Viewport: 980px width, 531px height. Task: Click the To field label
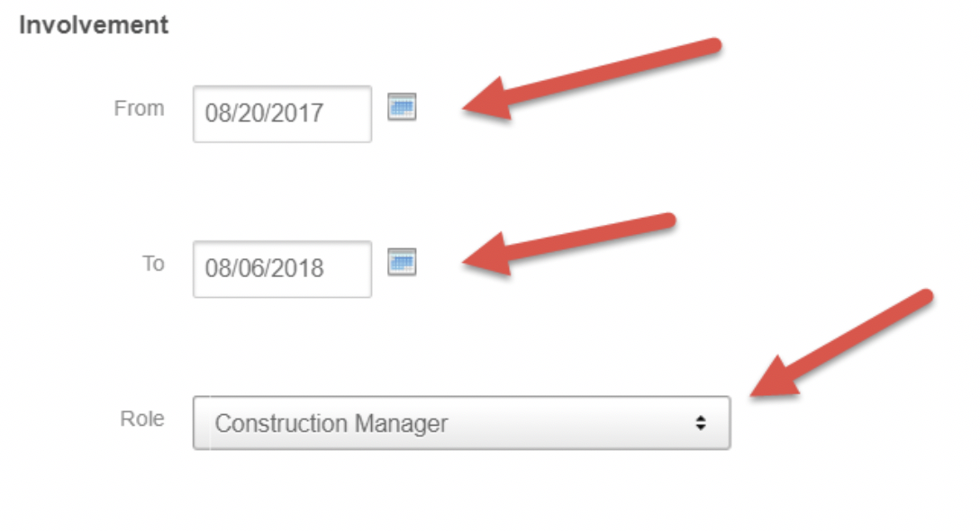tap(153, 264)
